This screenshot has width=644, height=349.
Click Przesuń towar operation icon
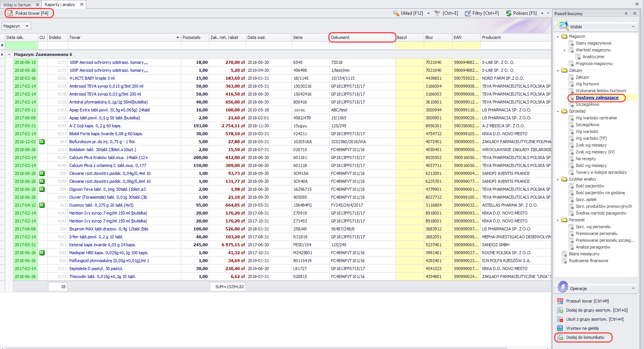pyautogui.click(x=560, y=301)
